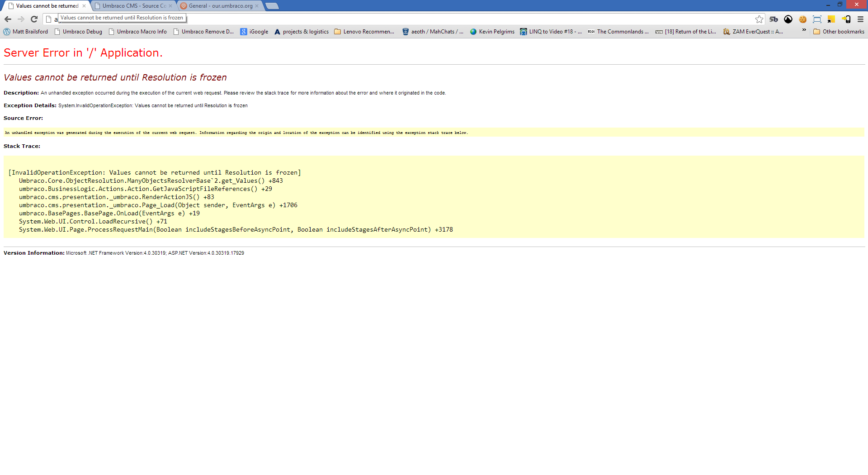
Task: Click the yellow sticky note extension icon
Action: click(x=831, y=19)
